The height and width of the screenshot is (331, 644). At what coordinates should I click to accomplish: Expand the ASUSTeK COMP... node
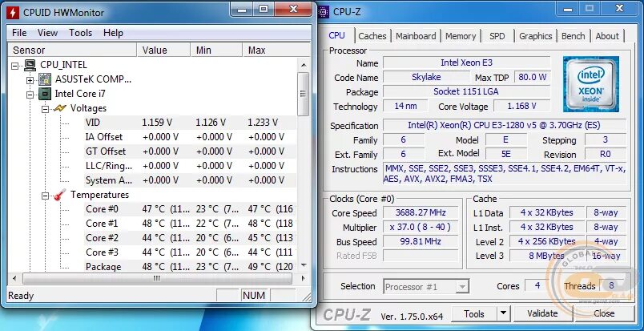point(30,80)
